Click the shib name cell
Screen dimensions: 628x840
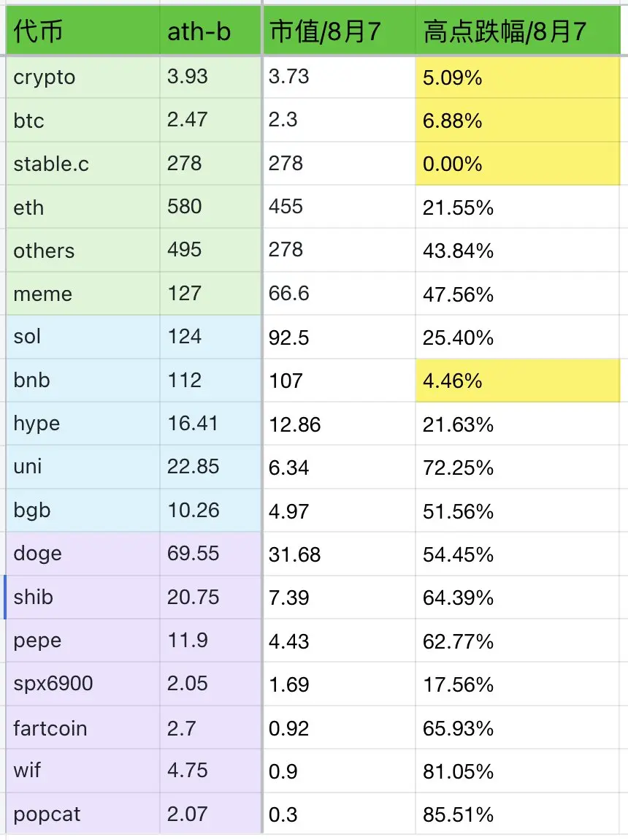pos(83,597)
